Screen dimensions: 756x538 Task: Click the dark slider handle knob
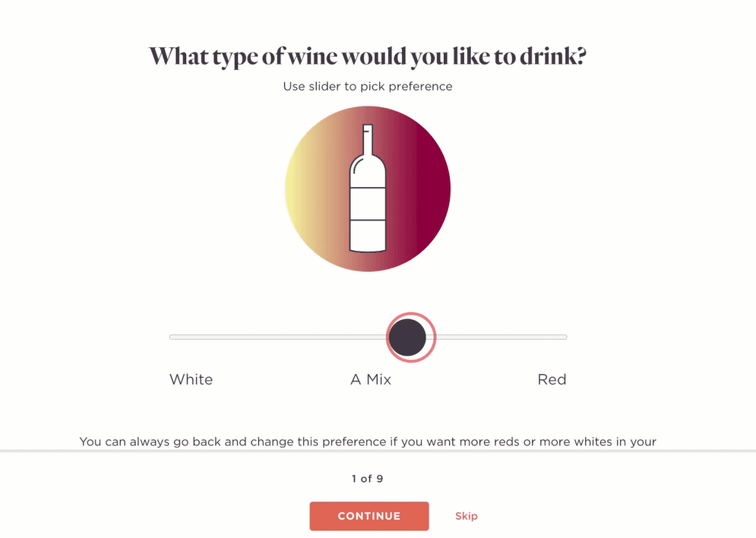(408, 337)
